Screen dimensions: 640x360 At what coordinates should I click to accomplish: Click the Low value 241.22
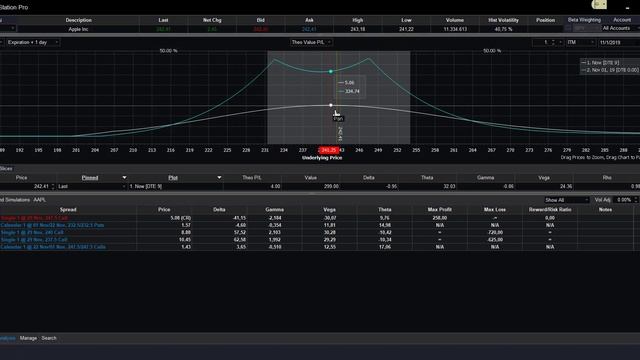click(406, 29)
